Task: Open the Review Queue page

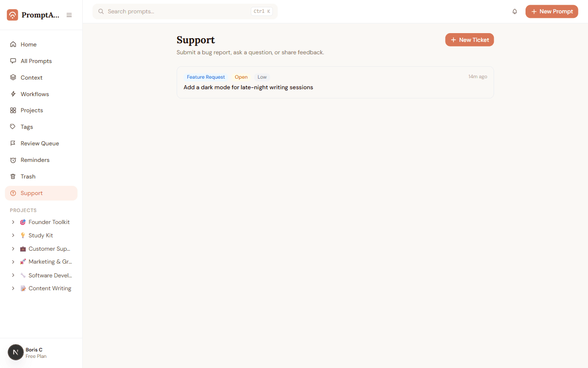Action: (41, 144)
